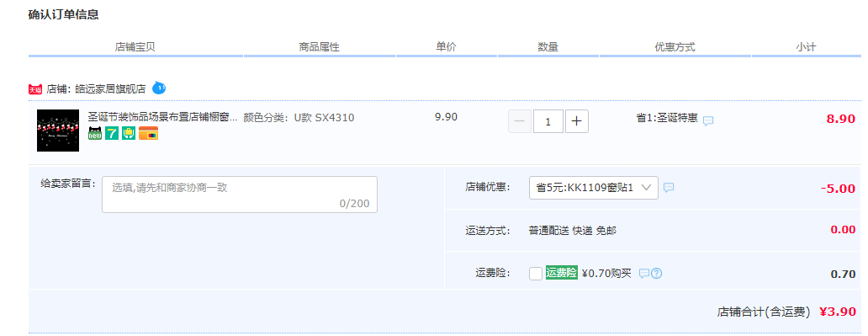Expand the 省5元:KK1109窗贴1 store discount dropdown
Viewport: 868px width, 336px height.
[594, 188]
